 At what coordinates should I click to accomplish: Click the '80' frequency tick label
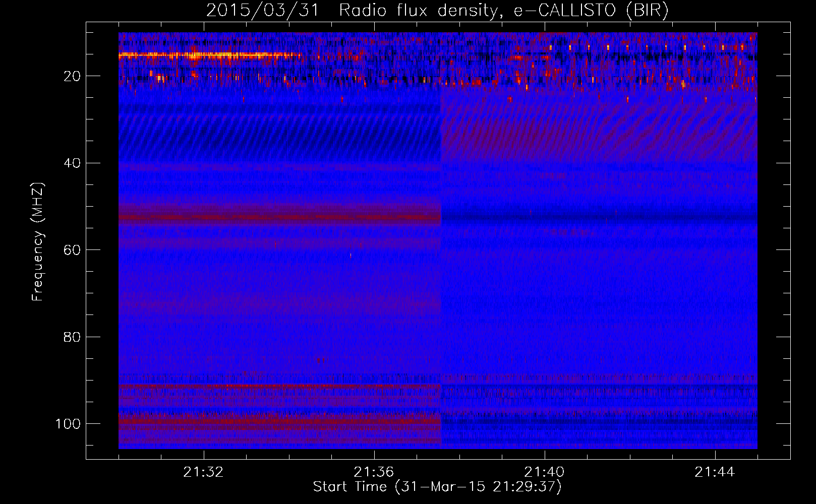73,337
